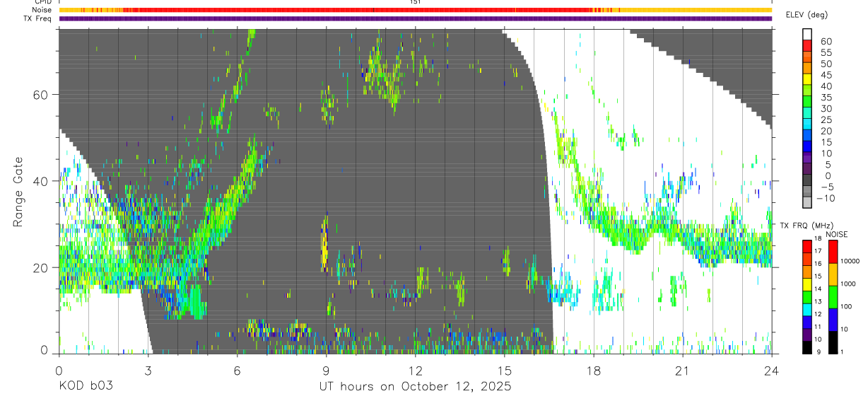Click the 'Noise' label beside the top bar
The image size is (868, 401).
42,10
